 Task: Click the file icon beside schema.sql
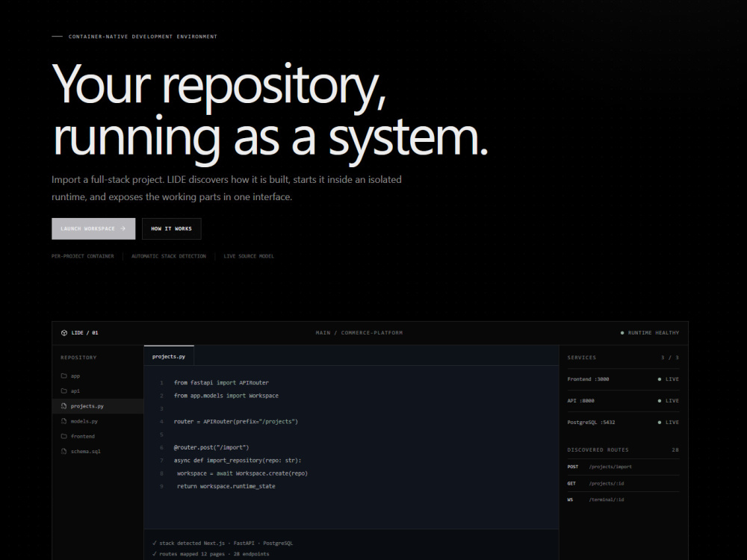(x=63, y=452)
